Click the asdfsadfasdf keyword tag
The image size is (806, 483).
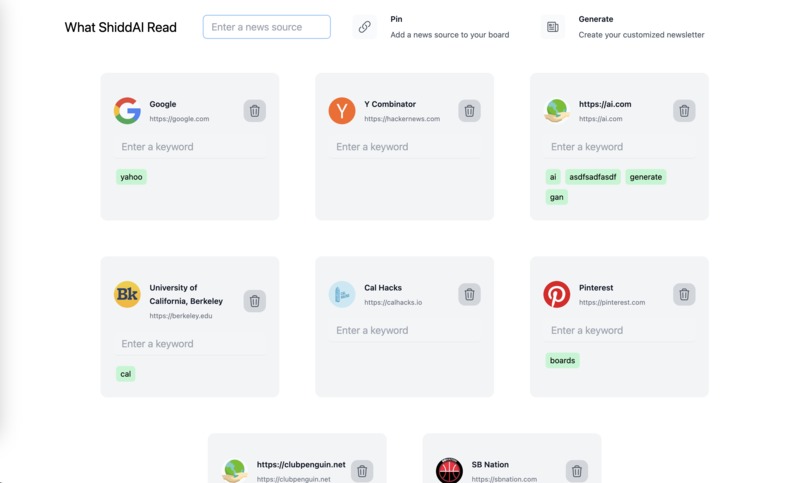pos(593,177)
